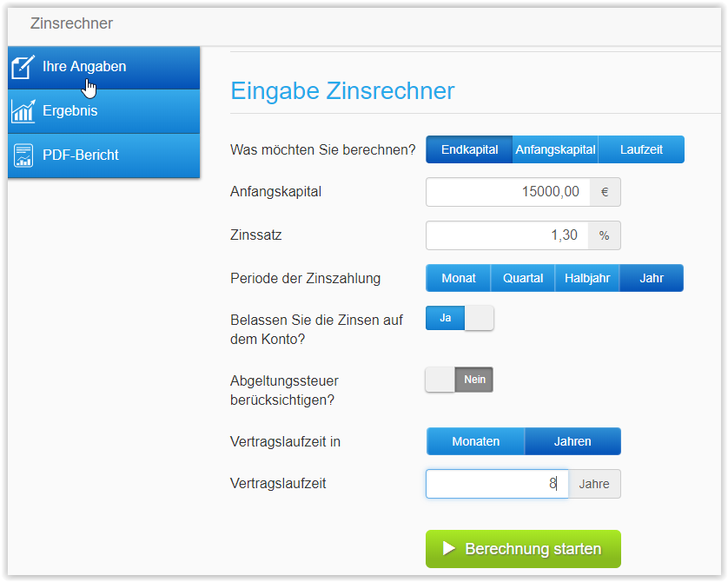Choose Halbjahr as interest payment period
Image resolution: width=728 pixels, height=582 pixels.
tap(586, 278)
